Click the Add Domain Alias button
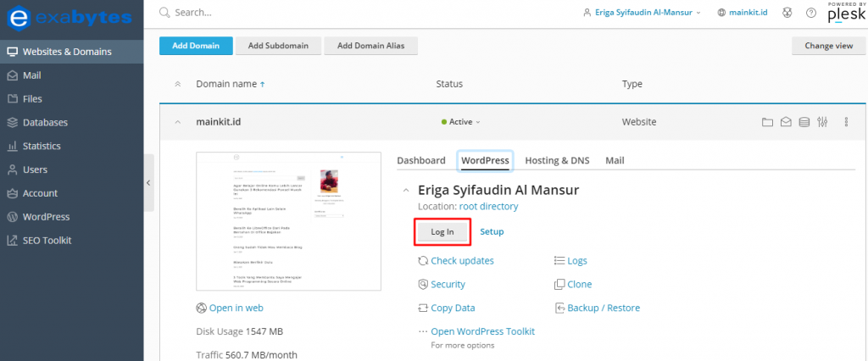 (x=371, y=46)
